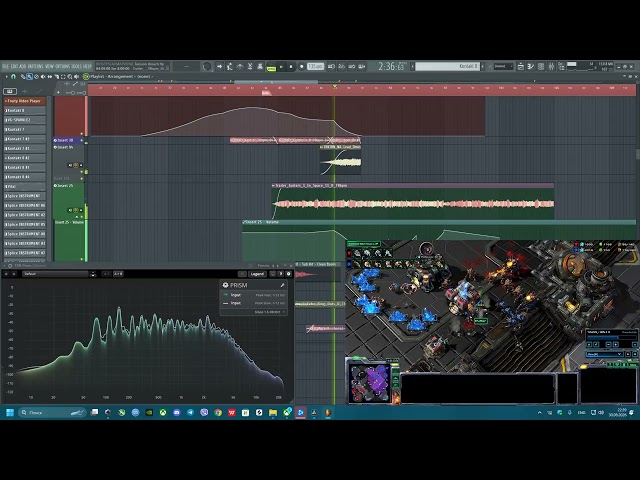Open the piano roll via toolbar icon
The height and width of the screenshot is (480, 640).
click(x=531, y=67)
